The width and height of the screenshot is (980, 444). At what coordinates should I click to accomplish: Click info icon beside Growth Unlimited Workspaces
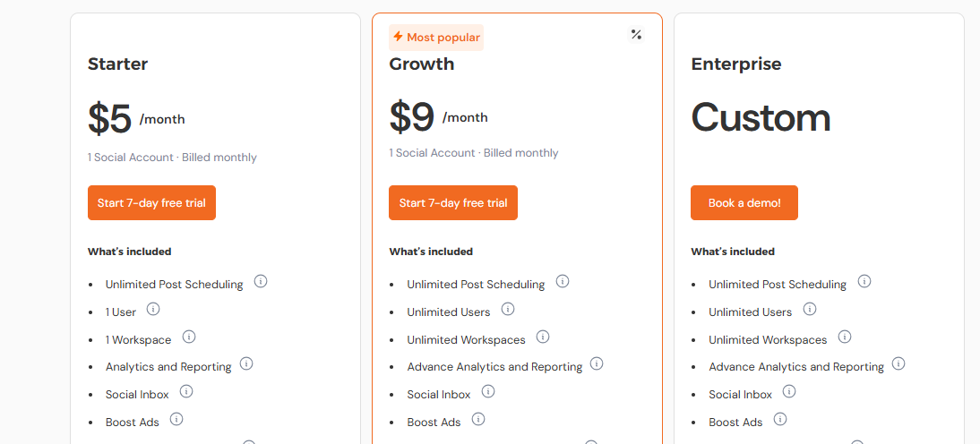(x=543, y=337)
